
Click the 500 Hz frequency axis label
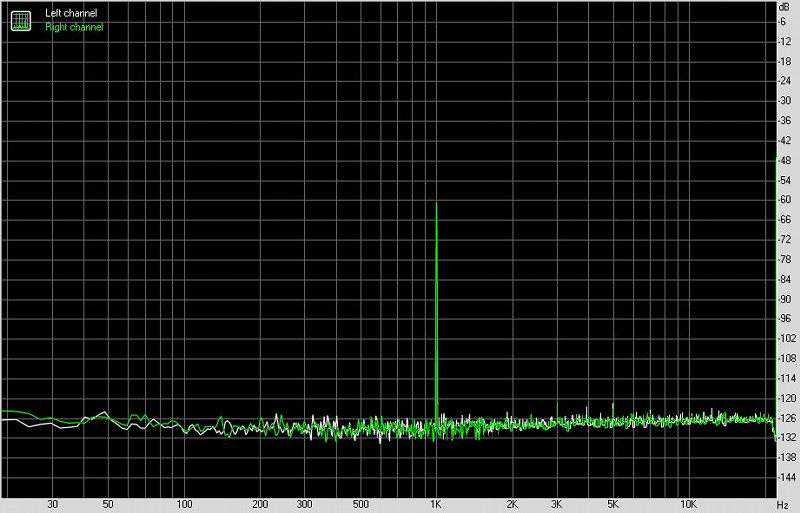click(x=360, y=504)
